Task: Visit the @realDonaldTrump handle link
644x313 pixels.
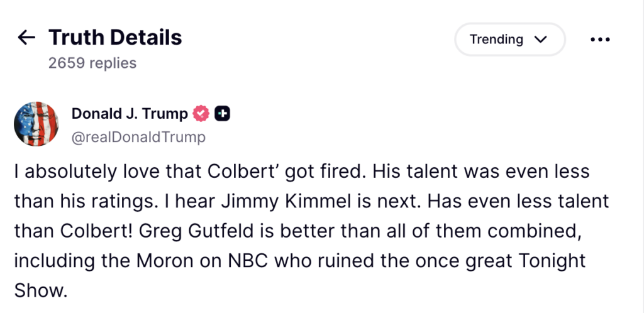Action: (138, 137)
